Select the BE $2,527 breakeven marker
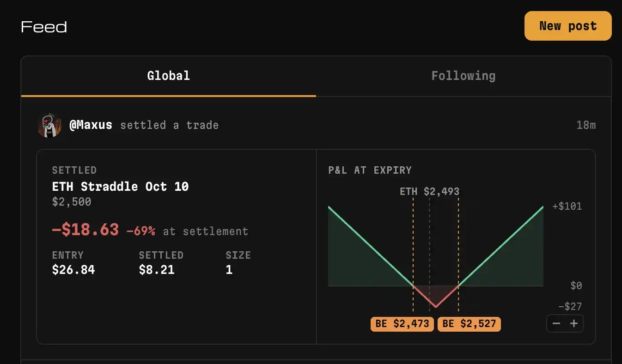 pos(469,324)
